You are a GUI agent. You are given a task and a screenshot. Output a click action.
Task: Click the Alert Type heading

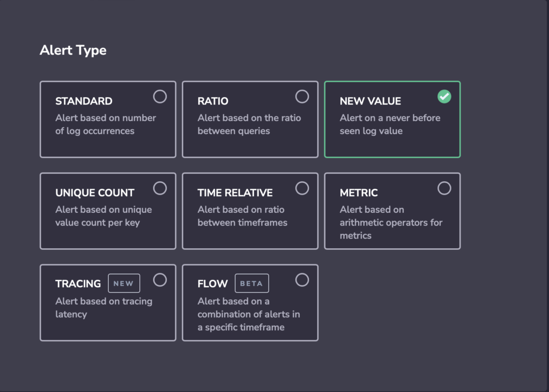tap(73, 50)
